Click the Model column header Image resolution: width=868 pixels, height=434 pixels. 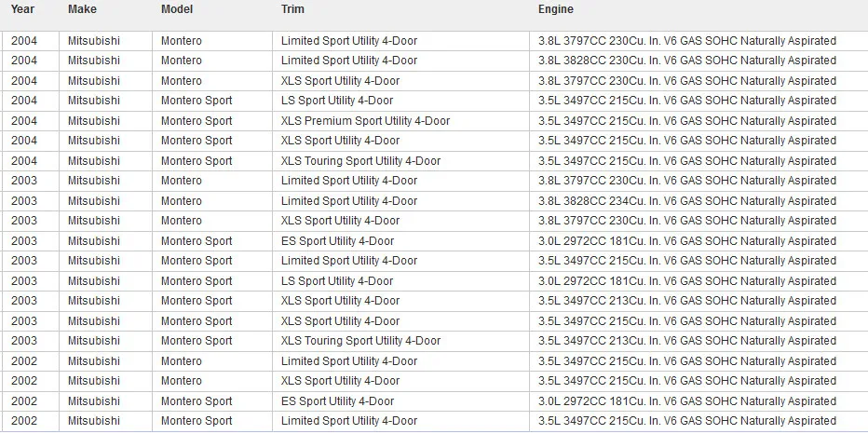pos(177,9)
